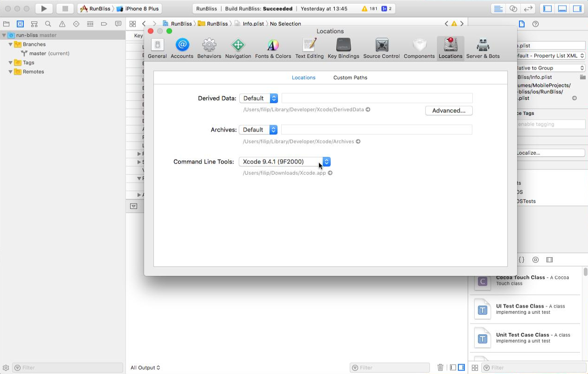This screenshot has width=588, height=374.
Task: Click Info.plist in the jump bar
Action: 249,24
